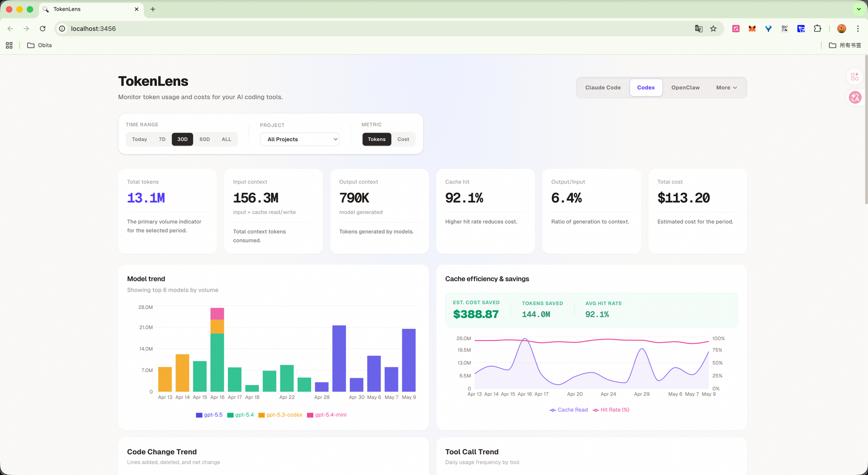
Task: Select the ALL time range
Action: pyautogui.click(x=226, y=139)
